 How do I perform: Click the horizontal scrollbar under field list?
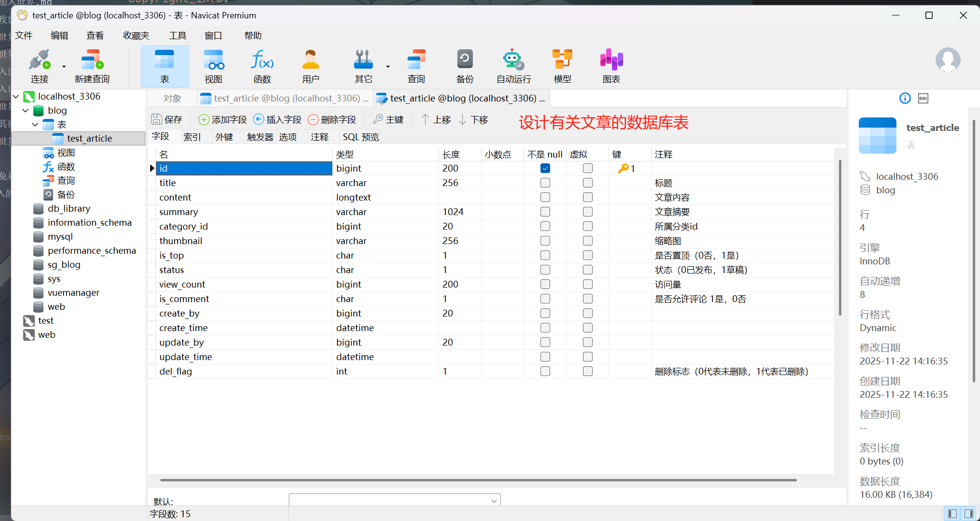click(478, 480)
